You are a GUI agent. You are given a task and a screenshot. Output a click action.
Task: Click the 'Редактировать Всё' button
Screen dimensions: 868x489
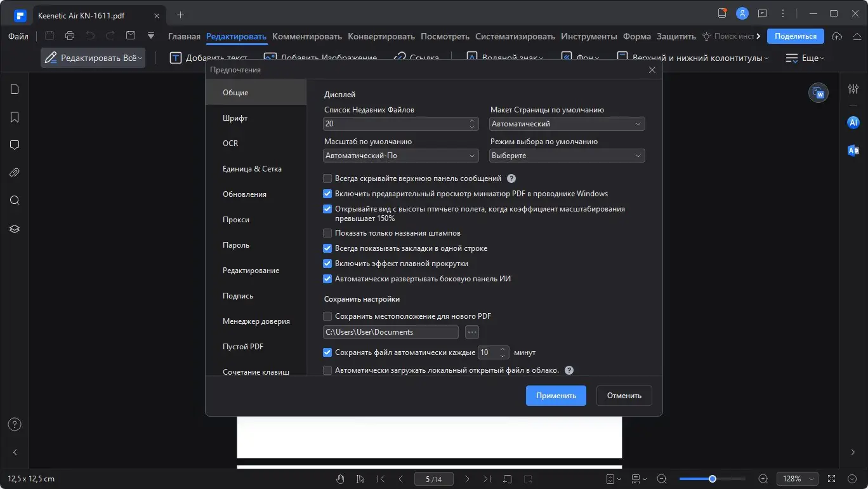[x=93, y=58]
